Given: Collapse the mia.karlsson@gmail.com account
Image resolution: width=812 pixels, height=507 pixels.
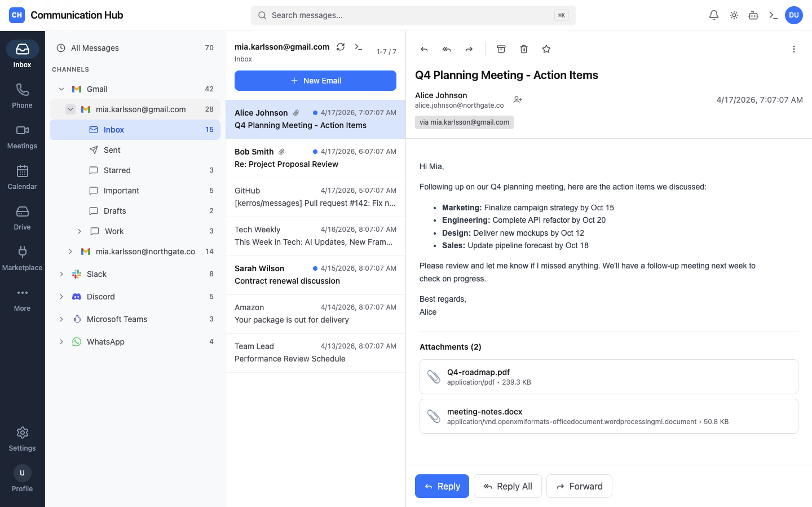Looking at the screenshot, I should [70, 109].
